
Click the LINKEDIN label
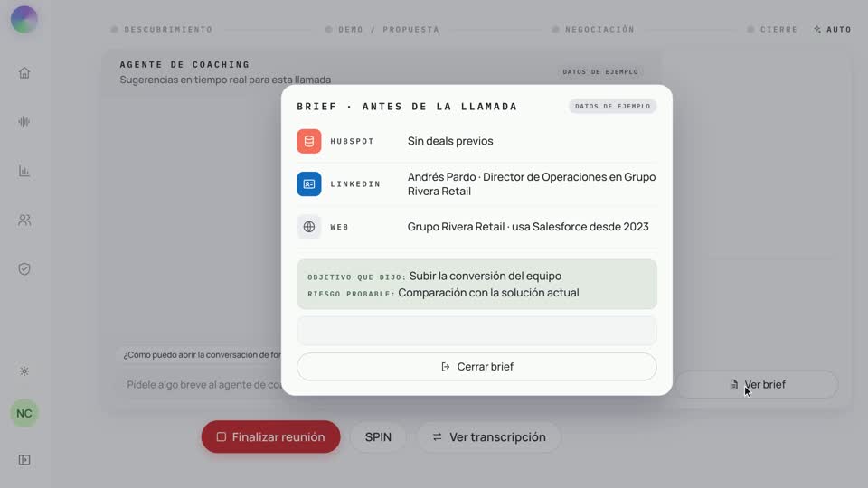(x=355, y=183)
